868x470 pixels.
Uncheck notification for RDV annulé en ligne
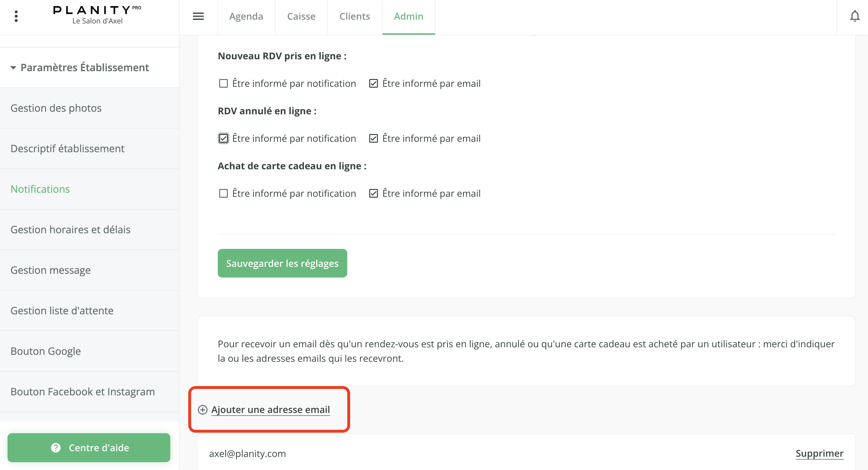coord(224,138)
